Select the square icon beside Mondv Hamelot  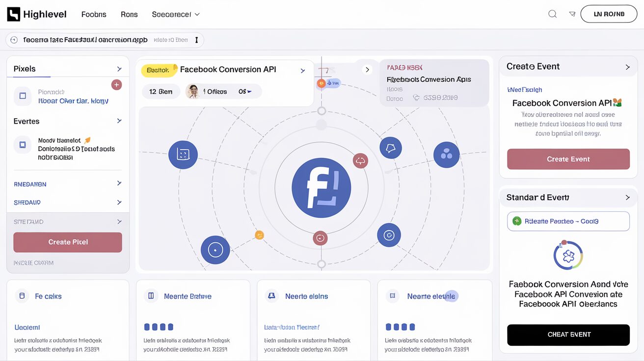(22, 145)
